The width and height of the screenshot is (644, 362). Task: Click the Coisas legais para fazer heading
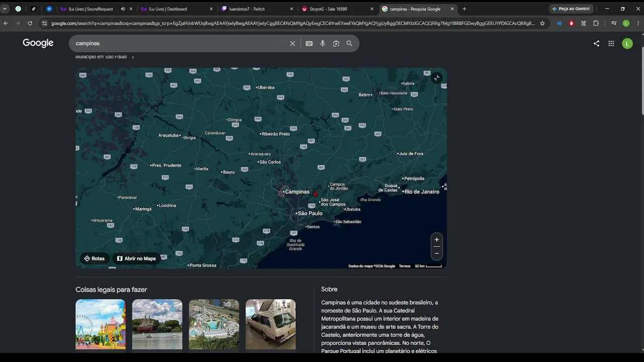[x=111, y=290]
